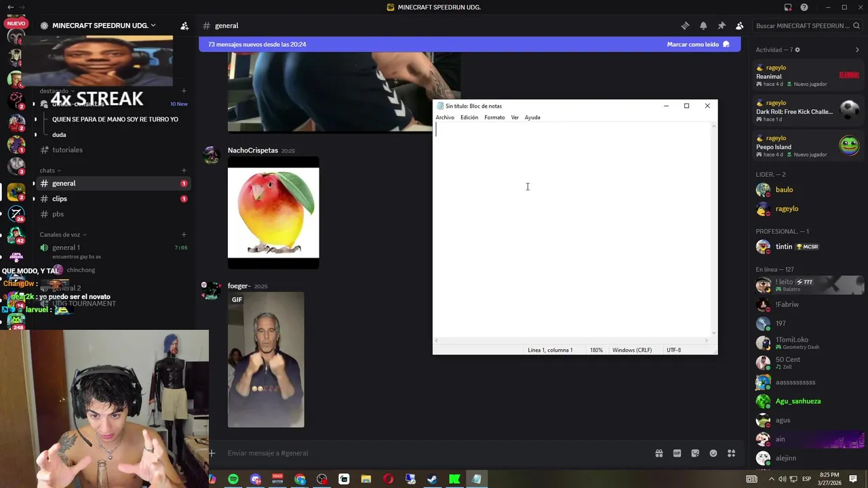This screenshot has width=868, height=488.
Task: Collapse the chats category
Action: pyautogui.click(x=50, y=170)
